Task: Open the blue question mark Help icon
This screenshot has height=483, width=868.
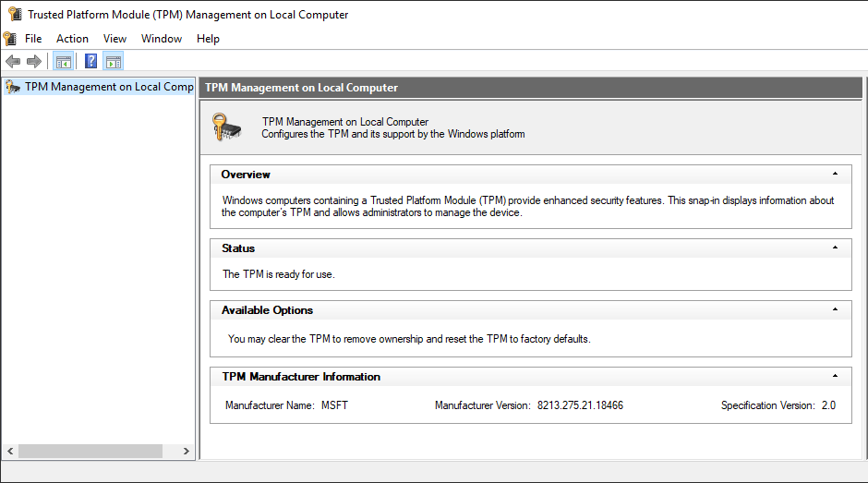Action: click(90, 62)
